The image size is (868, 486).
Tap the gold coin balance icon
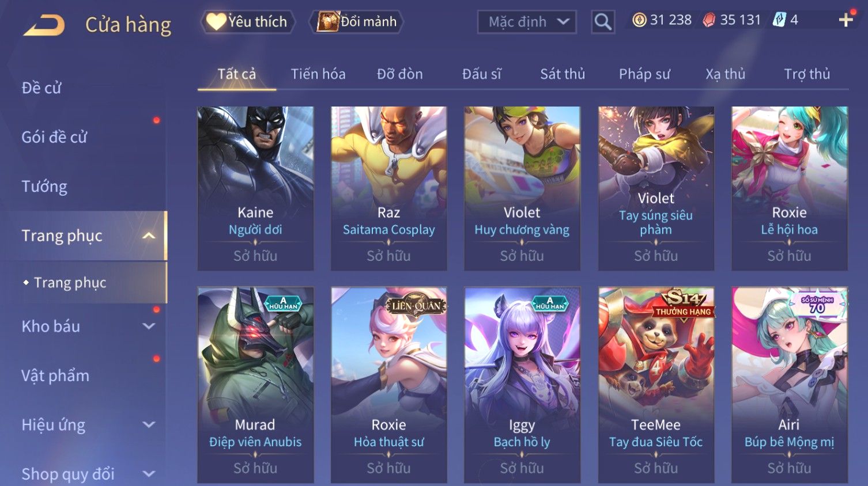pyautogui.click(x=639, y=20)
